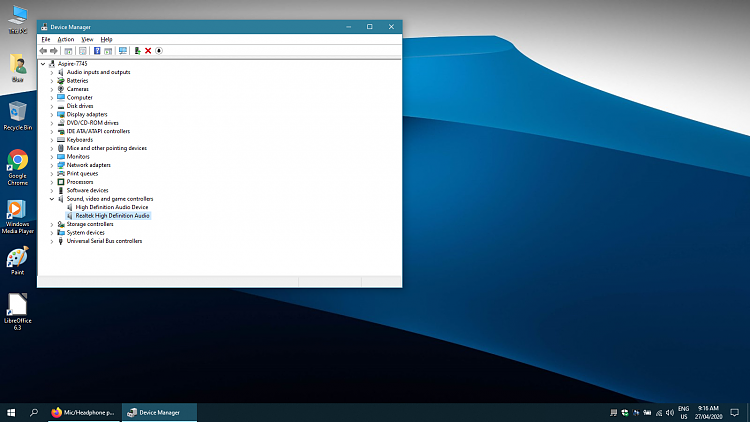
Task: Collapse Sound, video and game controllers
Action: (52, 199)
